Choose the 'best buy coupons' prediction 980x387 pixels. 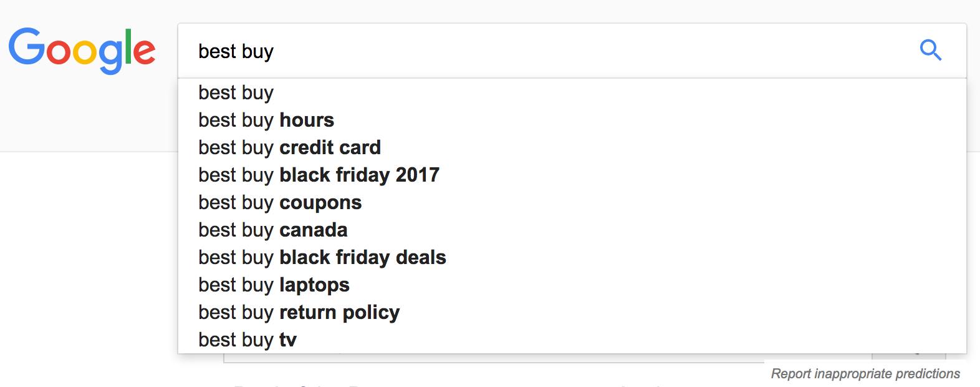click(x=280, y=202)
